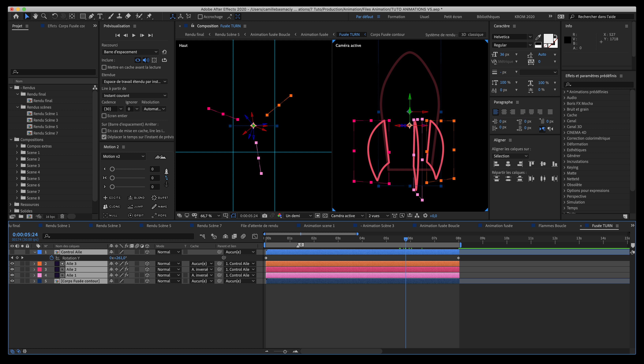Open the Helvetica font family dropdown
This screenshot has height=364, width=644.
[513, 37]
